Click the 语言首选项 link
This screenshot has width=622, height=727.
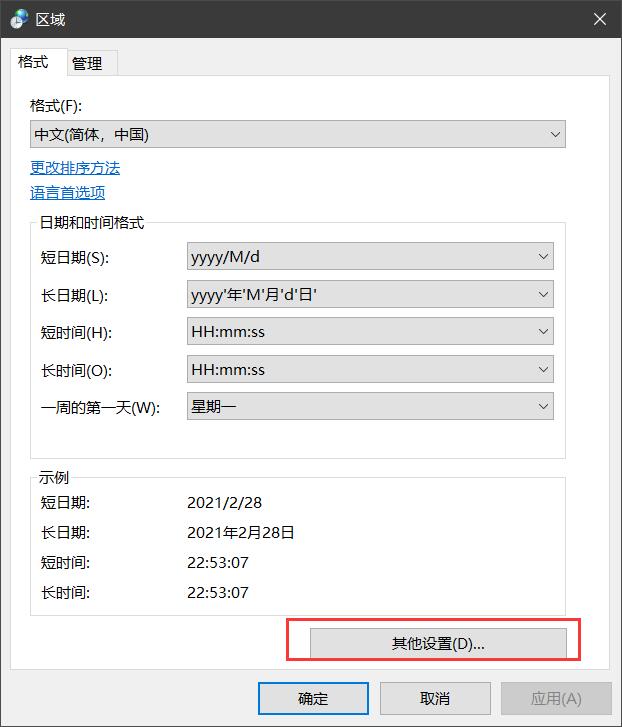pos(67,192)
